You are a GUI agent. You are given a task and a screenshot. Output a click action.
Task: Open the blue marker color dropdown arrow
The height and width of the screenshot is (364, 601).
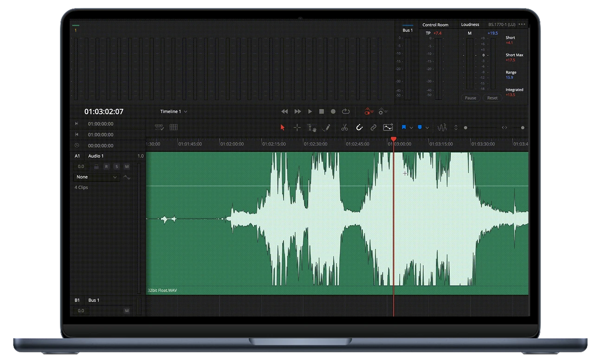click(427, 128)
